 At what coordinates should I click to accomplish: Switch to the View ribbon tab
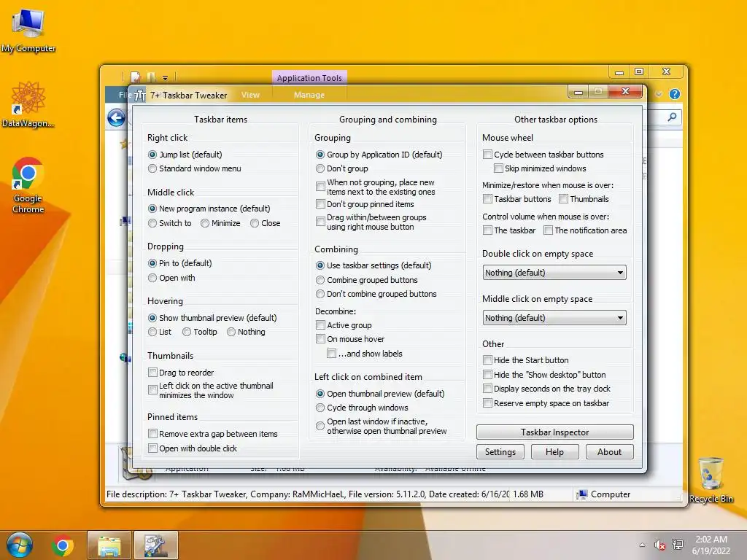click(250, 95)
